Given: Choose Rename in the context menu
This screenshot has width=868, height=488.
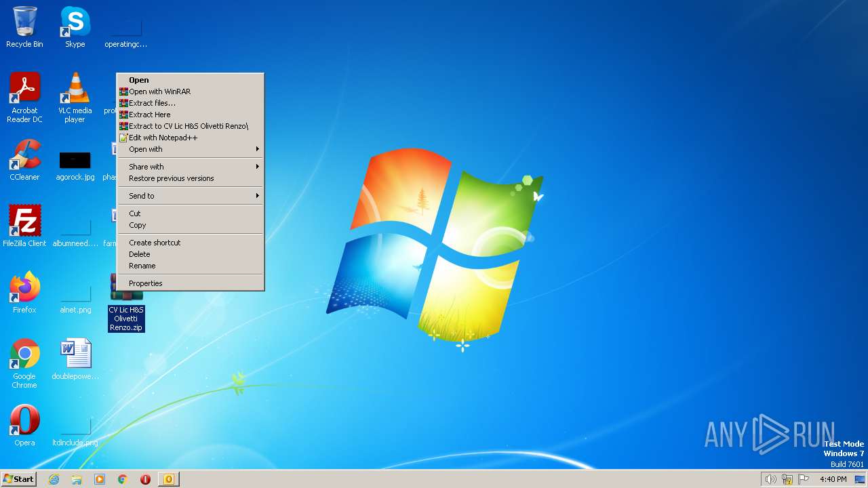Looking at the screenshot, I should pos(191,266).
